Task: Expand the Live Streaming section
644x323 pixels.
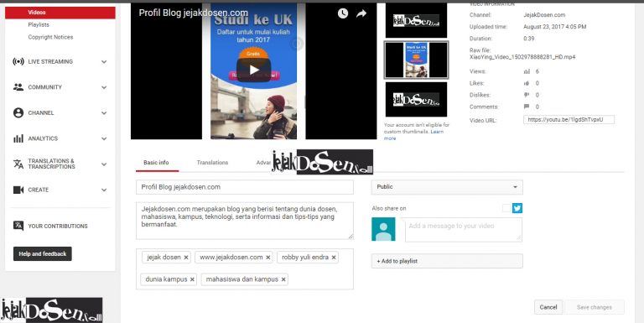Action: [x=104, y=61]
